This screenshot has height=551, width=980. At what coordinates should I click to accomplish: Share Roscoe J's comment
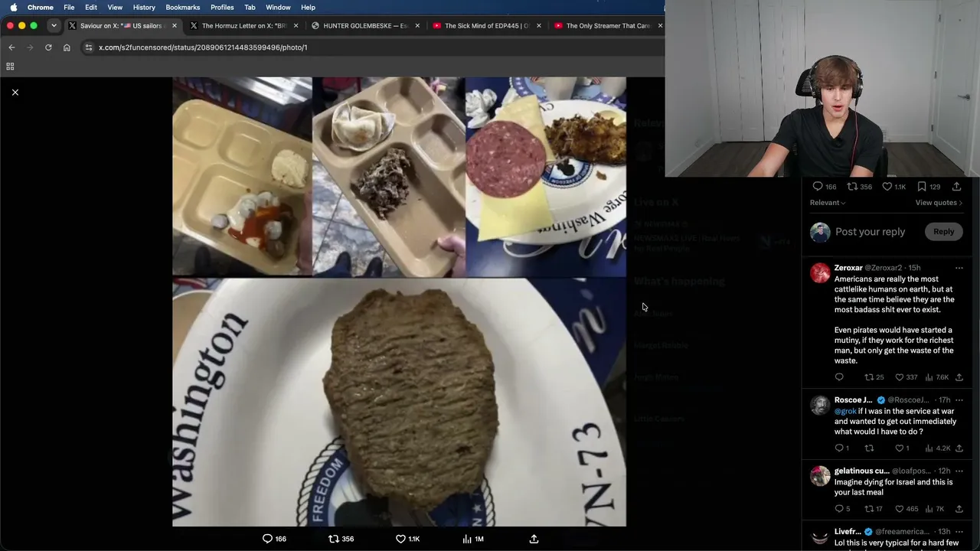pos(959,448)
